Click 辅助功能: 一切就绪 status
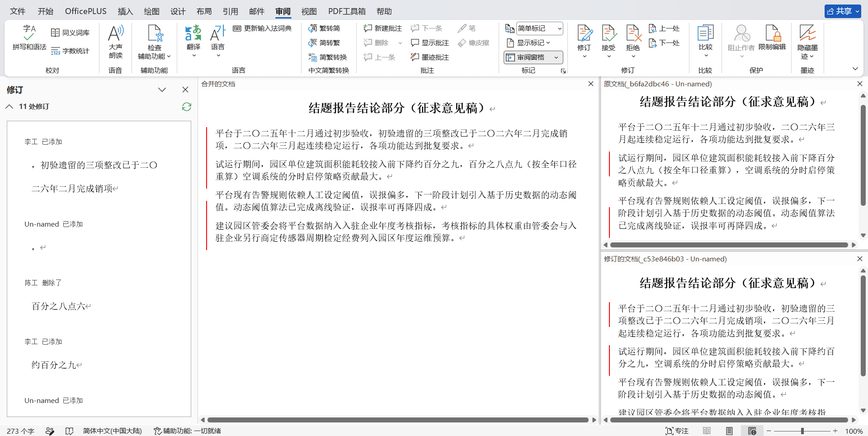The height and width of the screenshot is (436, 868). tap(187, 431)
